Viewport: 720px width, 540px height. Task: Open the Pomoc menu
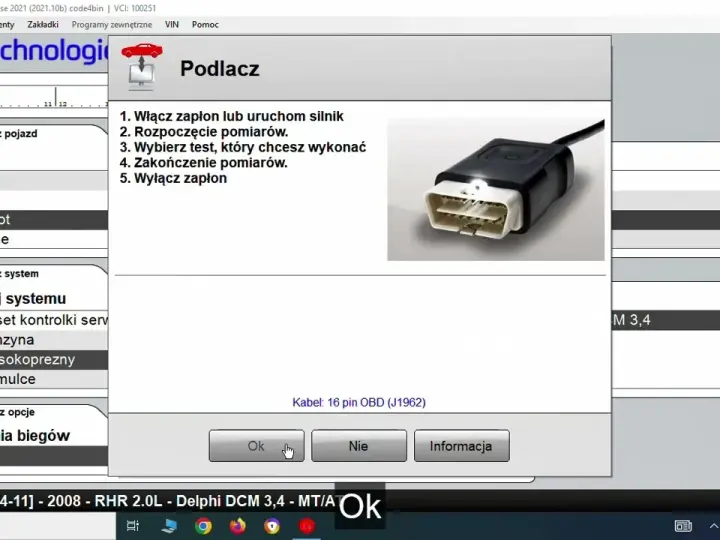(x=205, y=25)
